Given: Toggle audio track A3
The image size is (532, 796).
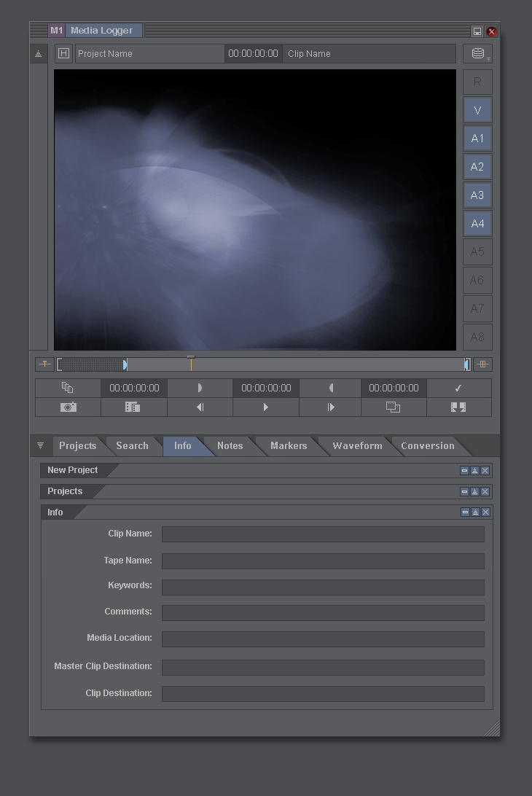Looking at the screenshot, I should [477, 195].
